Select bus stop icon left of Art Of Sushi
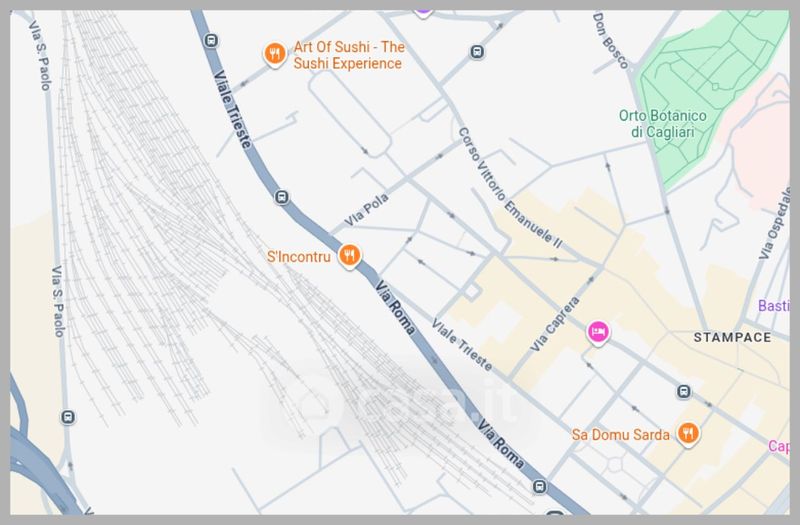 pyautogui.click(x=211, y=40)
